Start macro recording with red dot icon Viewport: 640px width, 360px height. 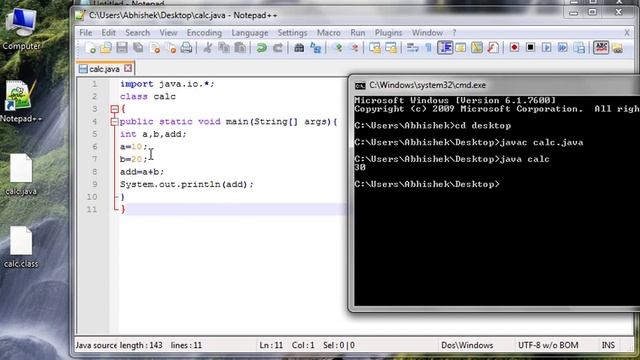[514, 48]
